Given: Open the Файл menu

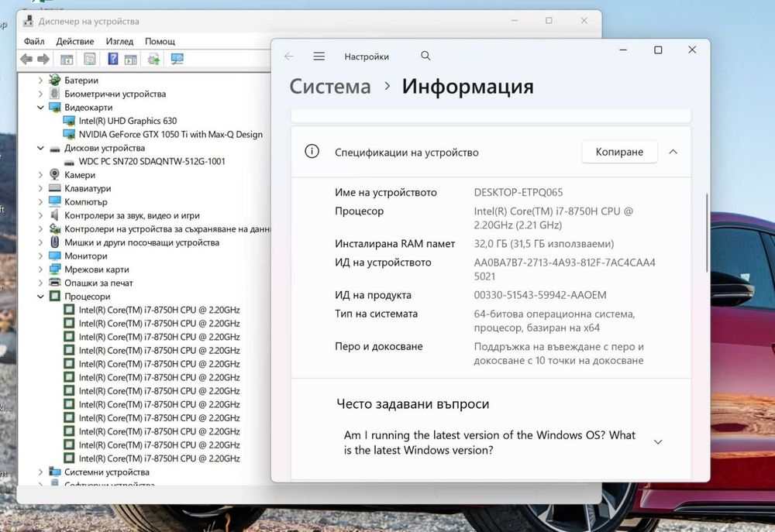Looking at the screenshot, I should click(x=34, y=41).
